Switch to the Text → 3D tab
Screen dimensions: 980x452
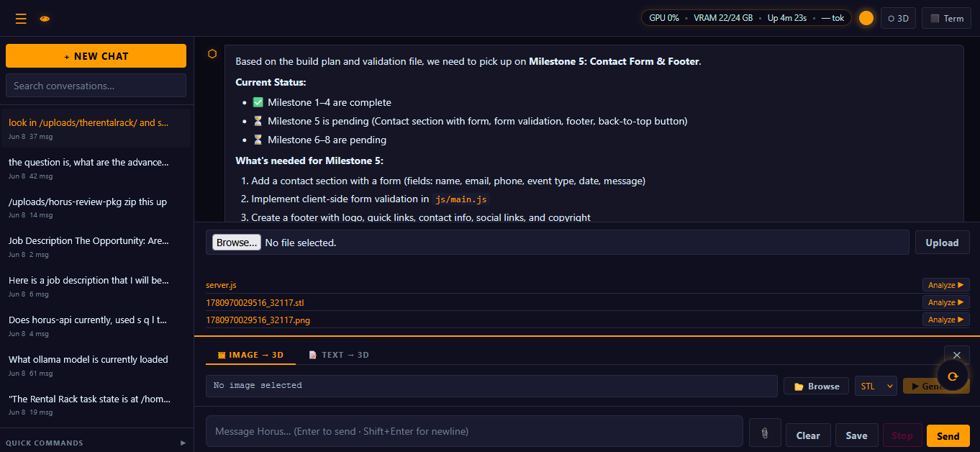(339, 355)
